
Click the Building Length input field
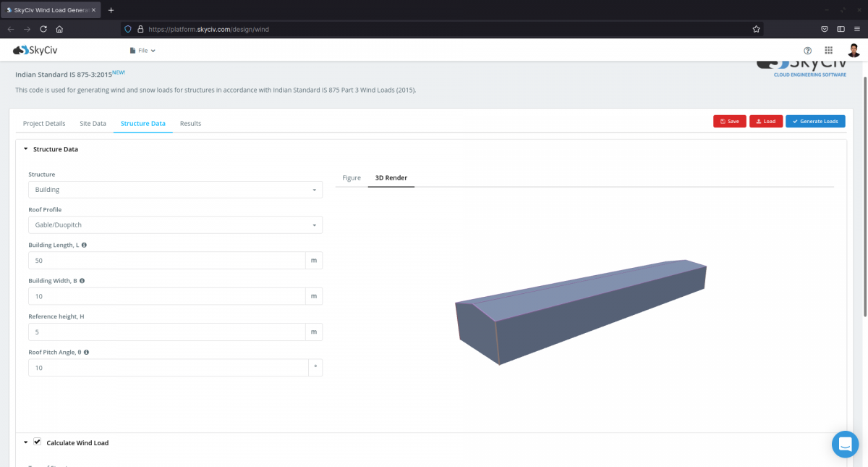point(166,260)
